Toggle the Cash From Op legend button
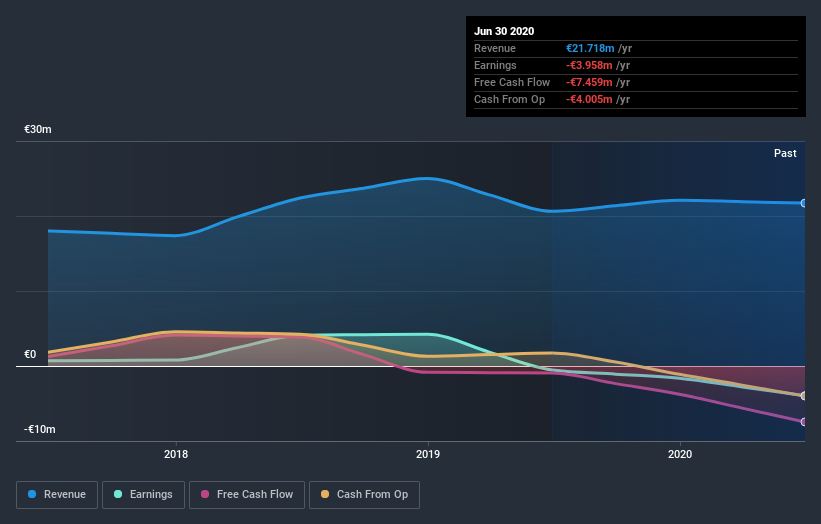The image size is (821, 524). pos(364,495)
